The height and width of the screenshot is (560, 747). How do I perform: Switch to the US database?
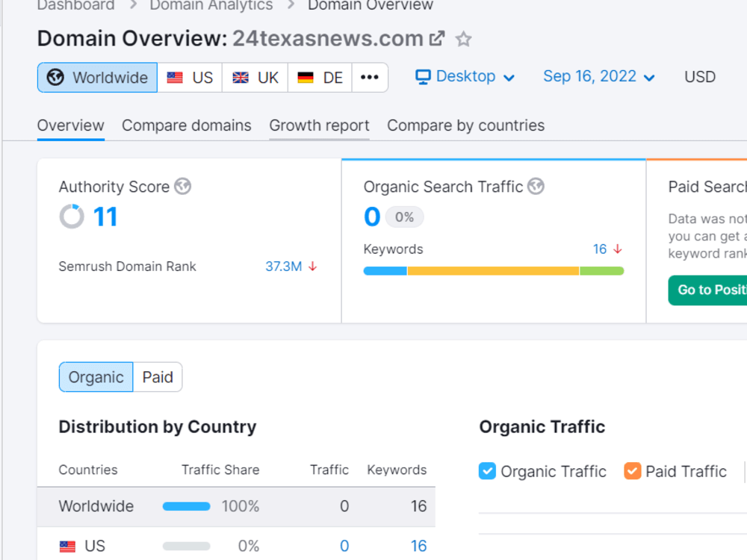tap(190, 78)
